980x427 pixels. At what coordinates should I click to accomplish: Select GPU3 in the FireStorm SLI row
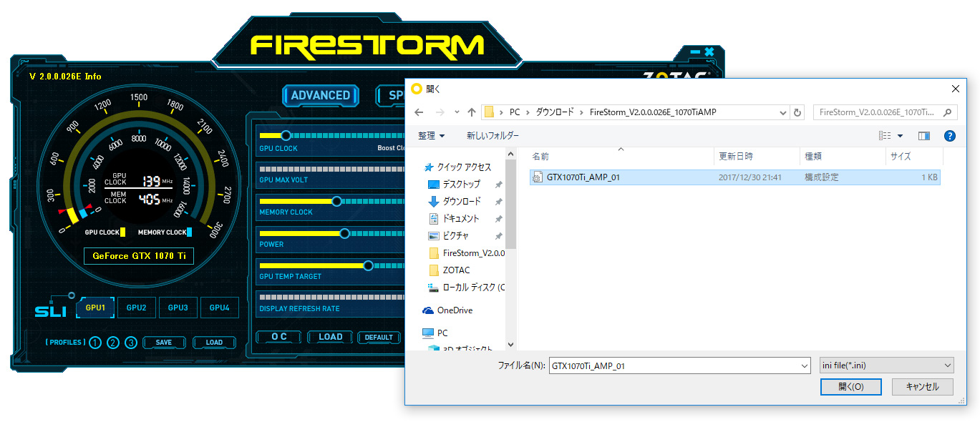(178, 308)
